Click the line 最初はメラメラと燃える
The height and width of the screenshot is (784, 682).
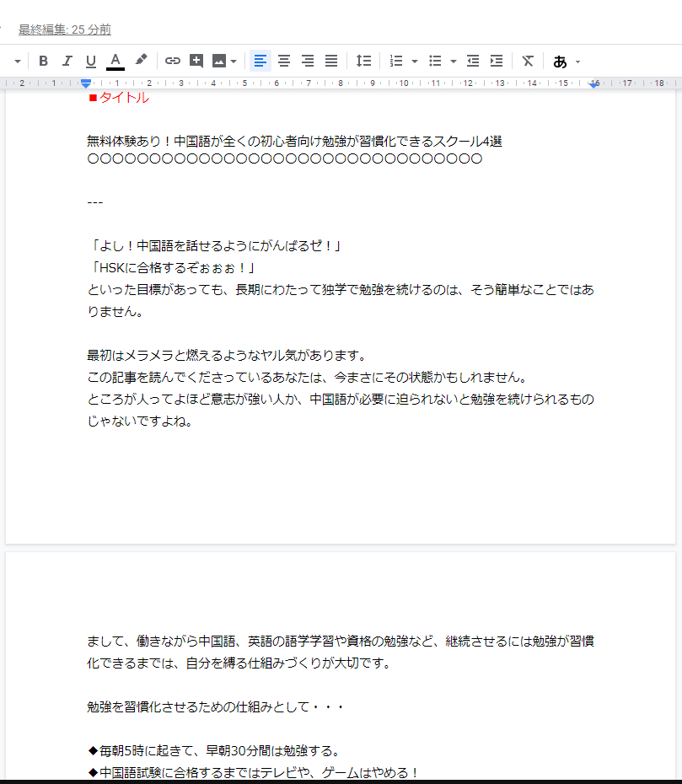(228, 356)
